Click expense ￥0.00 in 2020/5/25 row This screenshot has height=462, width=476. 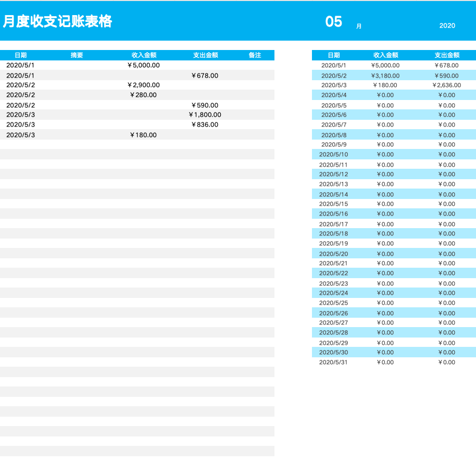[446, 304]
